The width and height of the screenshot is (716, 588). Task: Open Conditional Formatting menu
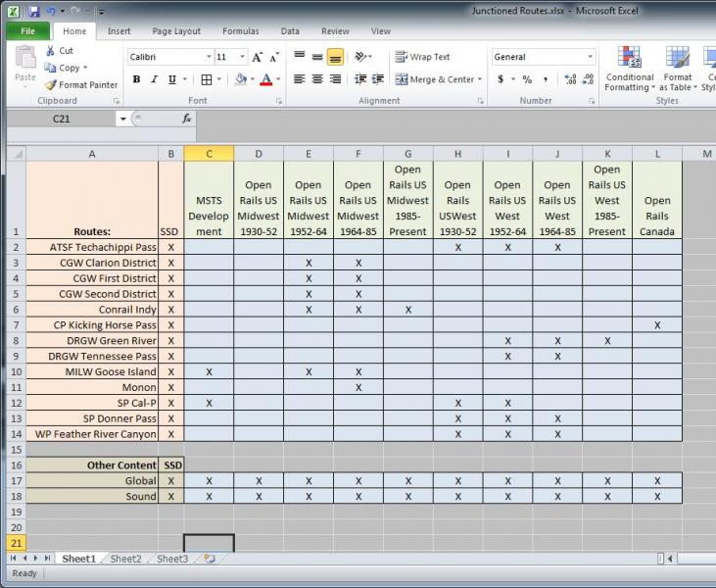(x=630, y=69)
